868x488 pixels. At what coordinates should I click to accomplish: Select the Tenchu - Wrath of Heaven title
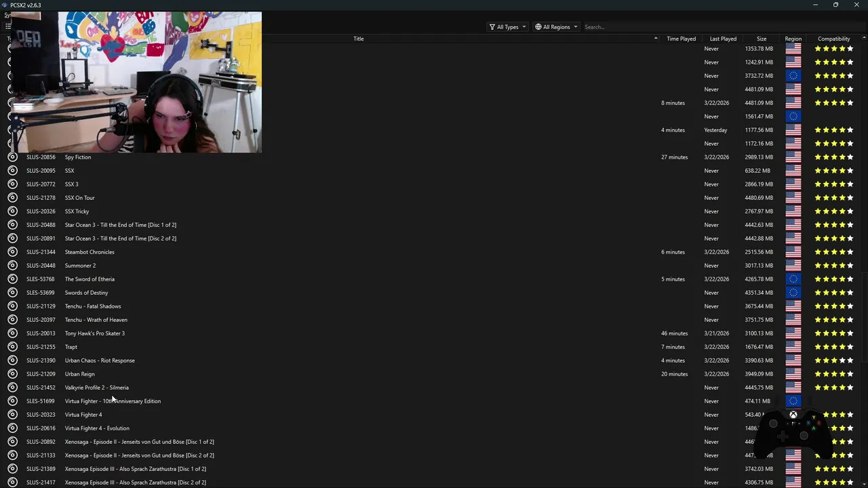(x=96, y=319)
